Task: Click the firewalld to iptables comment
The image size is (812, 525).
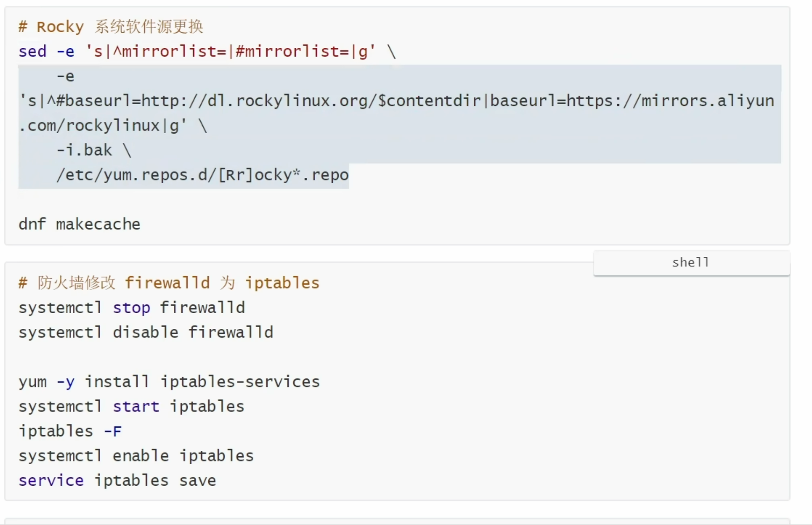Action: [169, 283]
